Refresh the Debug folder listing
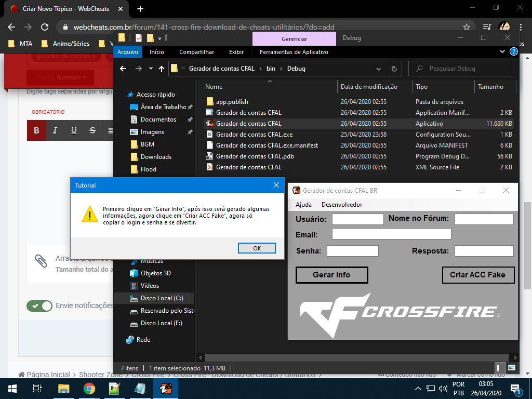 394,69
